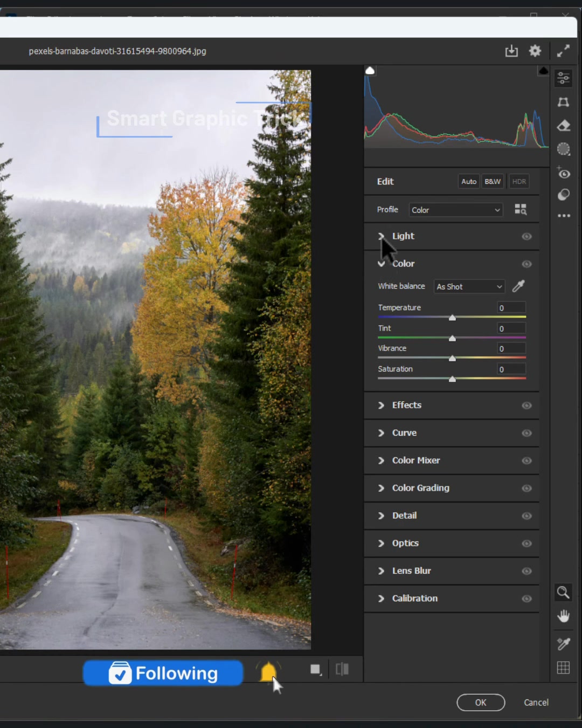Toggle the color sampler tool
The width and height of the screenshot is (582, 728).
[x=564, y=644]
